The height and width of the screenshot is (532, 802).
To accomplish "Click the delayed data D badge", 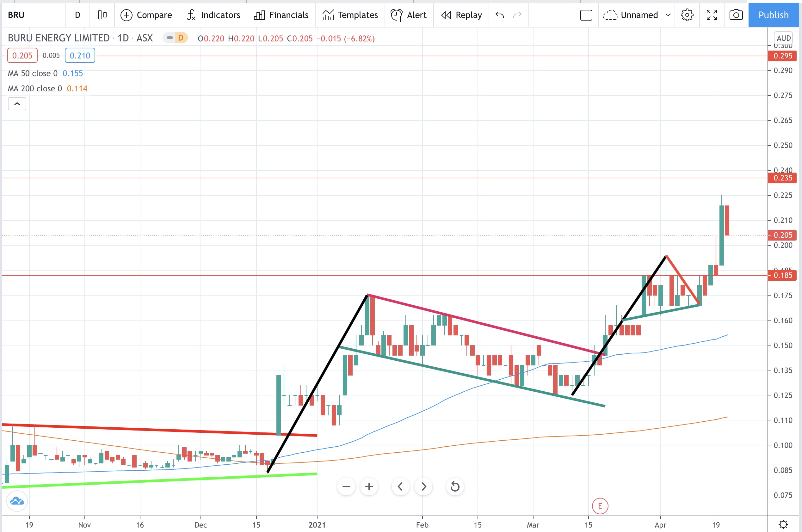I will click(181, 38).
